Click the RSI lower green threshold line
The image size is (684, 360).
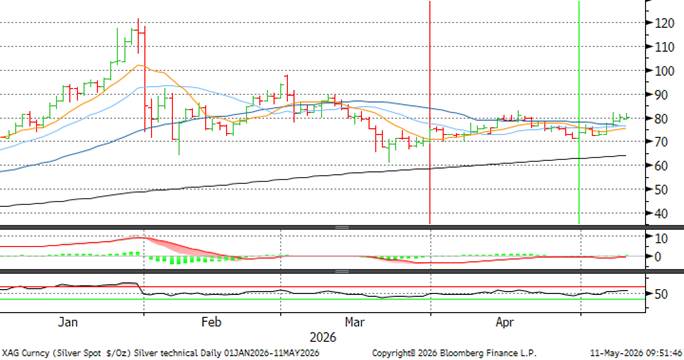click(323, 299)
